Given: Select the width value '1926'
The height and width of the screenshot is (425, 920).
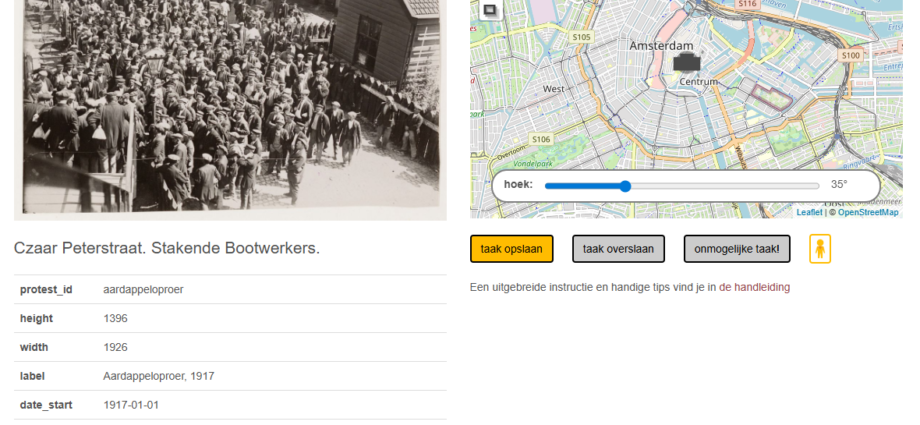Looking at the screenshot, I should tap(115, 348).
